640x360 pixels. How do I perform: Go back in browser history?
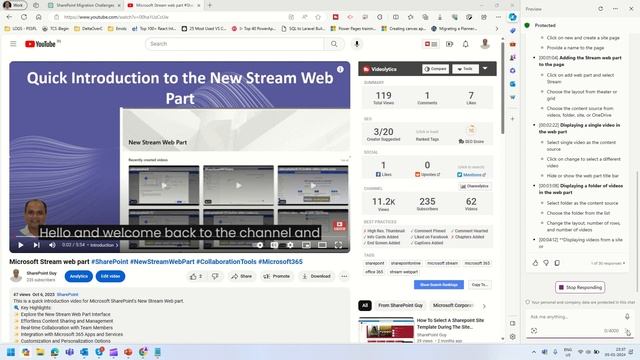(9, 17)
